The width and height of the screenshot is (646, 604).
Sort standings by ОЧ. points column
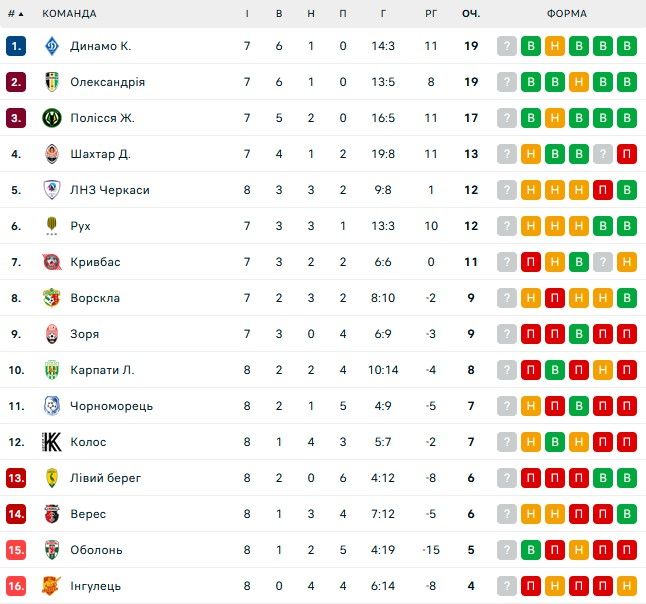(471, 14)
